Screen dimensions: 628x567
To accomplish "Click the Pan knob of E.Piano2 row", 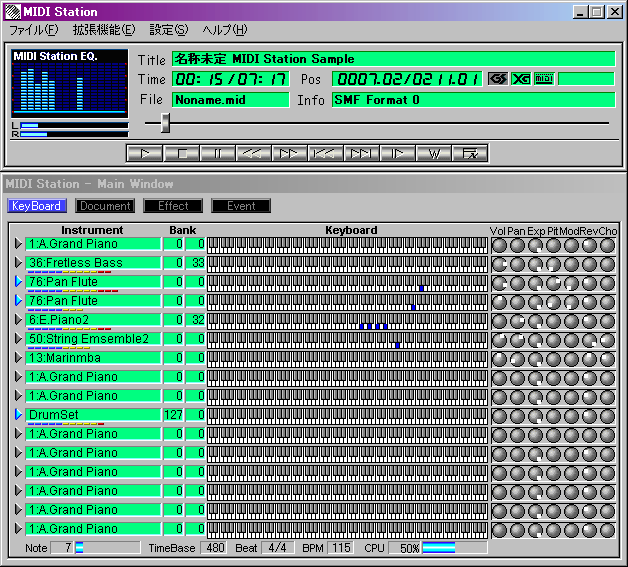I will 517,321.
